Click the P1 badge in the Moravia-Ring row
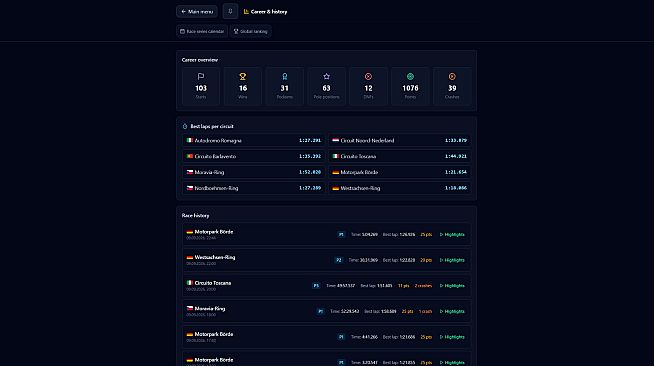Image resolution: width=654 pixels, height=366 pixels. pyautogui.click(x=320, y=311)
